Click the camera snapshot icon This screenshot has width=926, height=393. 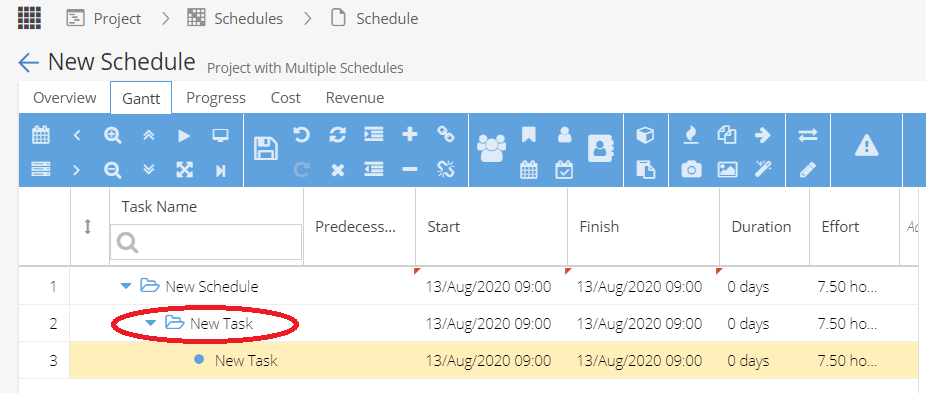tap(692, 170)
